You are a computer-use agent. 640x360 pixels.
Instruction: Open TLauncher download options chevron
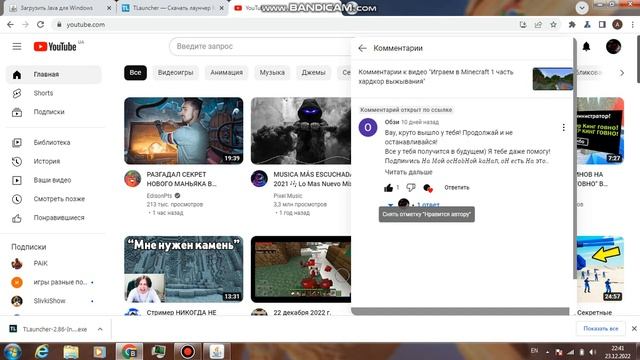coord(100,329)
